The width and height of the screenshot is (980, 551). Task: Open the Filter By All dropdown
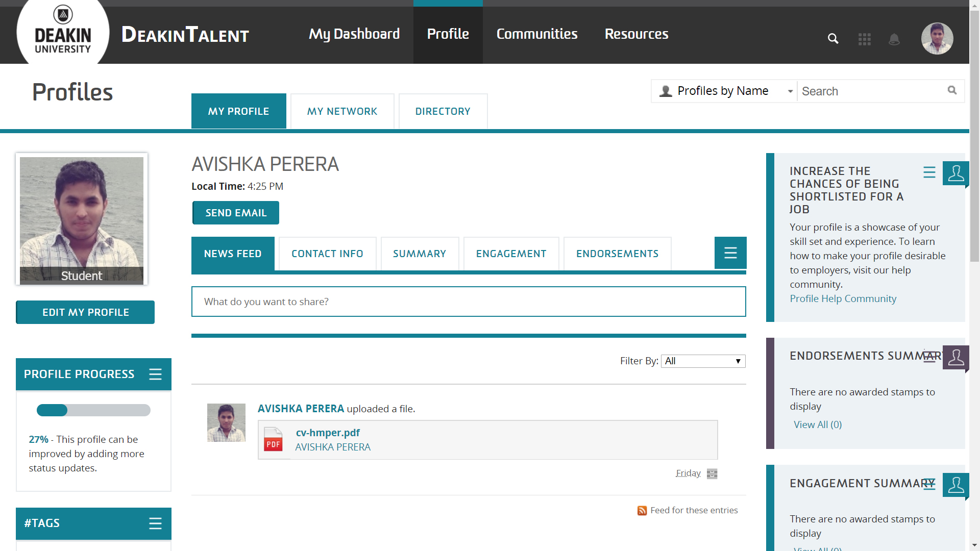pyautogui.click(x=703, y=361)
